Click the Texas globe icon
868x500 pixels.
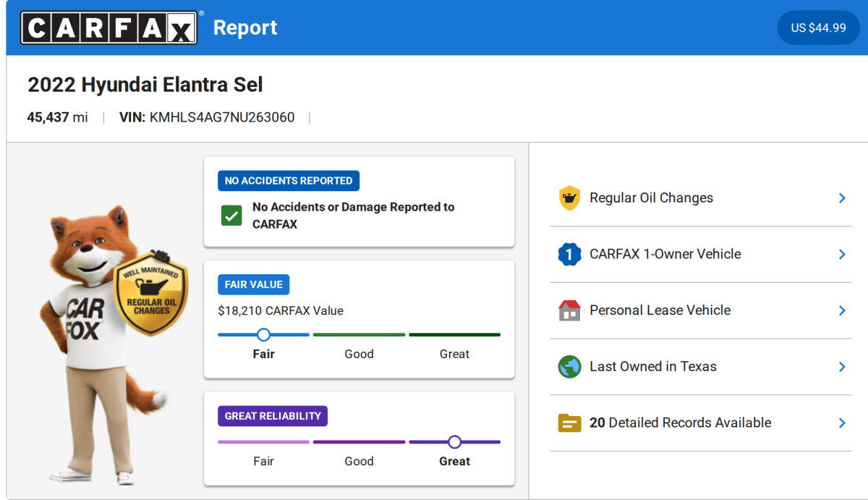(x=569, y=367)
